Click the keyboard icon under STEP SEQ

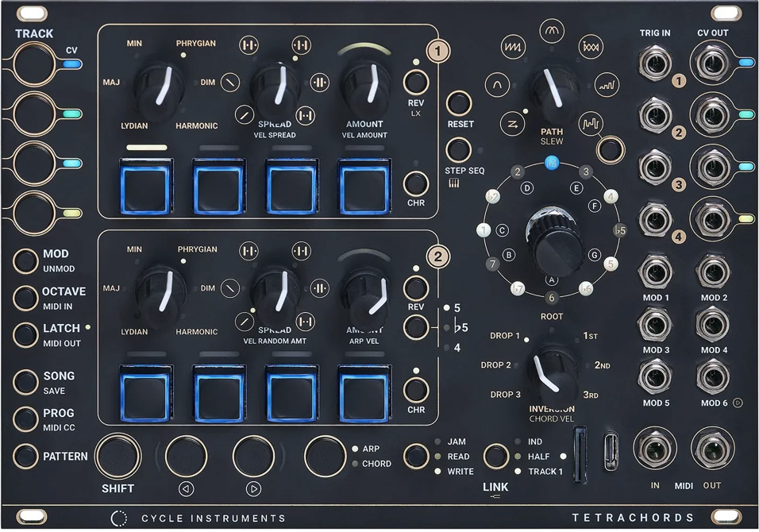click(x=453, y=183)
